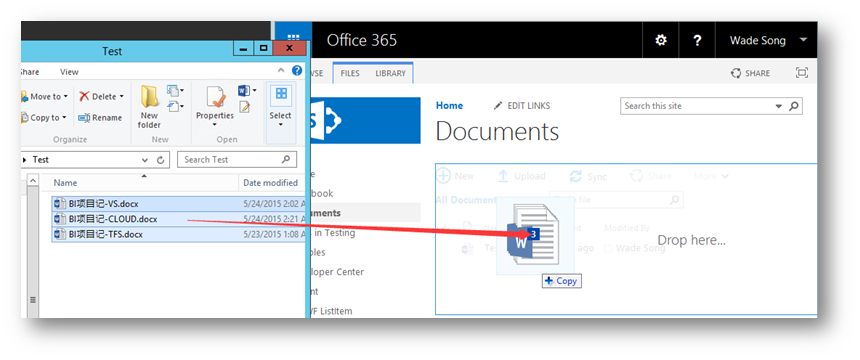Screen dimensions: 860x360
Task: Click New document in the library toolbar
Action: [455, 176]
